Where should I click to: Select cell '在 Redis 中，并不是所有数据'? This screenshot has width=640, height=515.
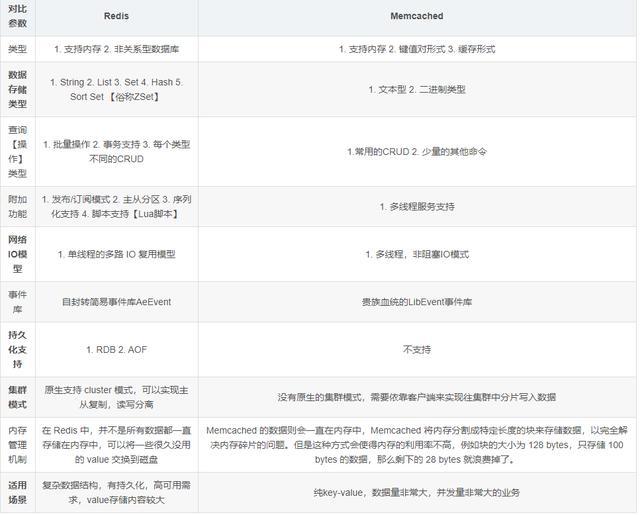click(x=116, y=445)
